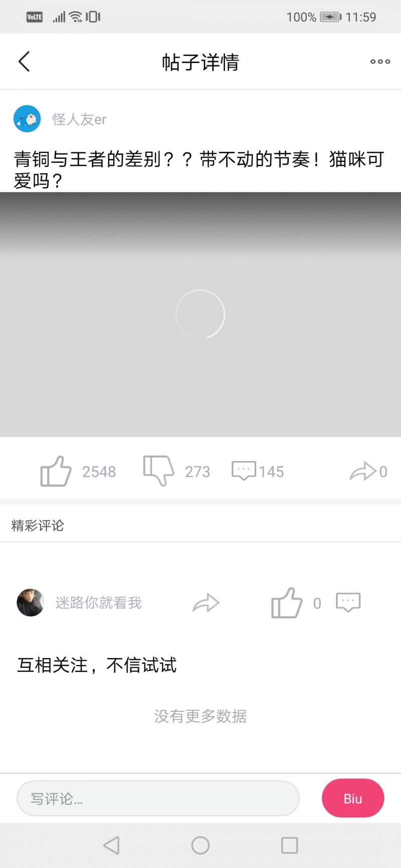Like the comment by 迷路你就看我

click(x=287, y=603)
